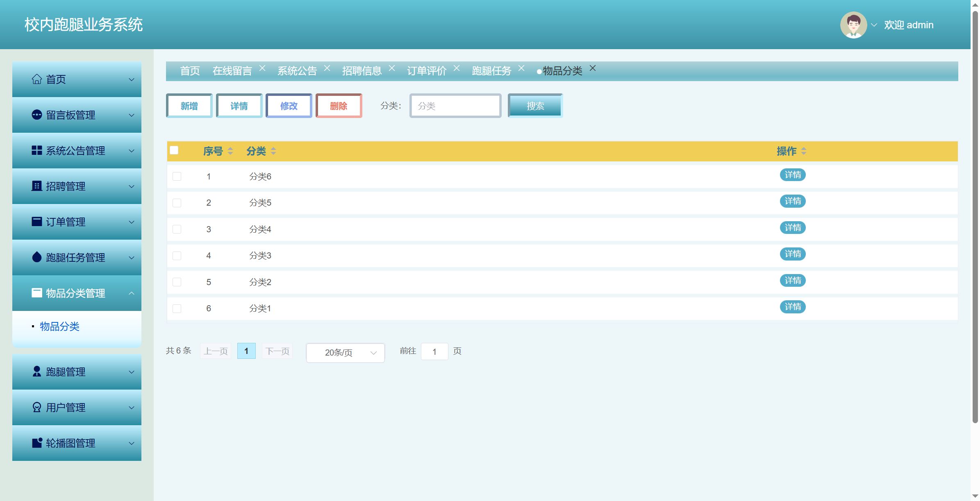
Task: Collapse 物品分类管理 menu chevron
Action: (132, 293)
